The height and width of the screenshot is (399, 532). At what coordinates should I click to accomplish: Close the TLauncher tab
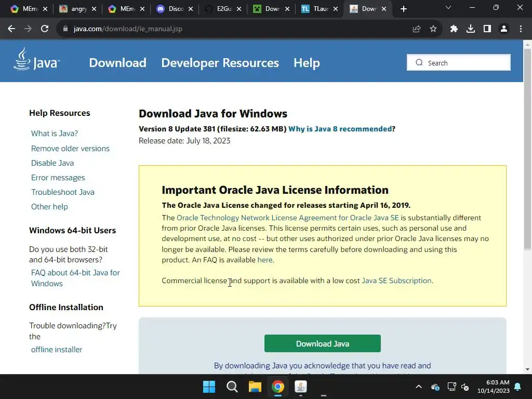336,9
